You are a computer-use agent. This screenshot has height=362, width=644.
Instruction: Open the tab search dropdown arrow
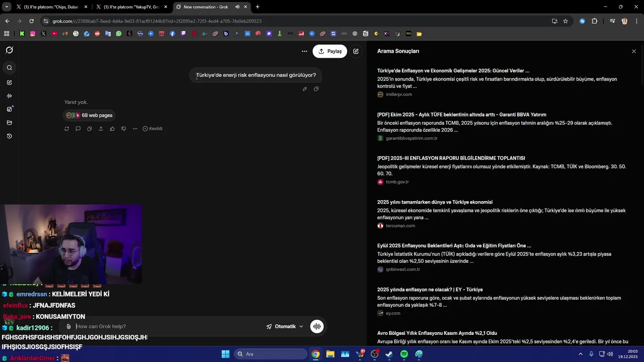pyautogui.click(x=6, y=7)
